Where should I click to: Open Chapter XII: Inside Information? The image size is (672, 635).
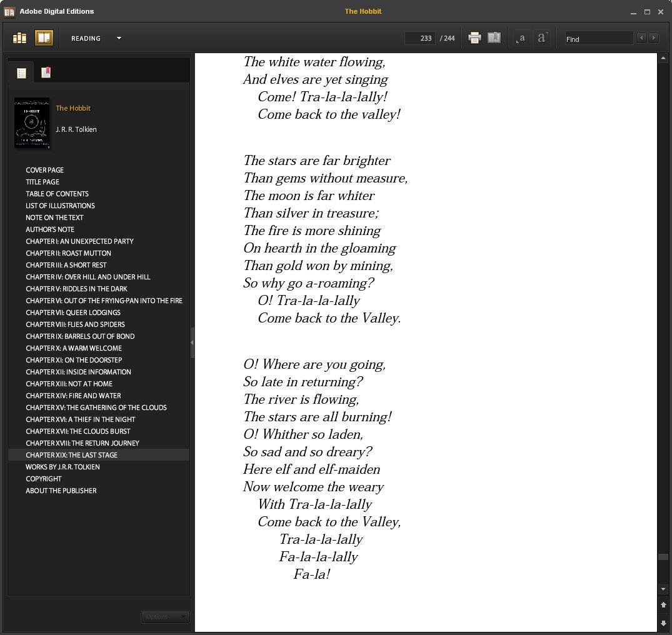[78, 372]
